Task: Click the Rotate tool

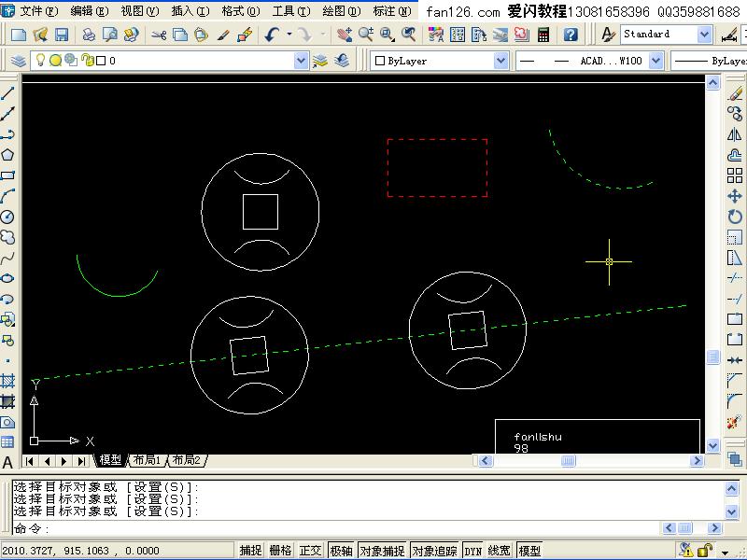Action: (x=735, y=217)
